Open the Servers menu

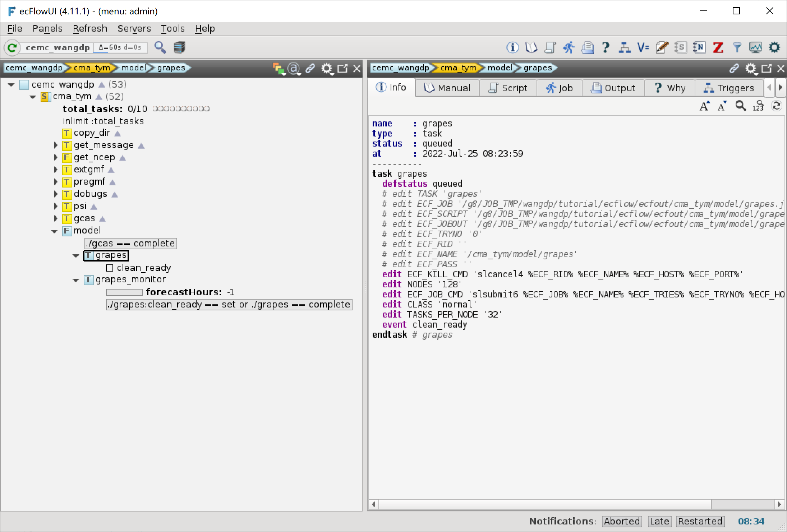134,28
